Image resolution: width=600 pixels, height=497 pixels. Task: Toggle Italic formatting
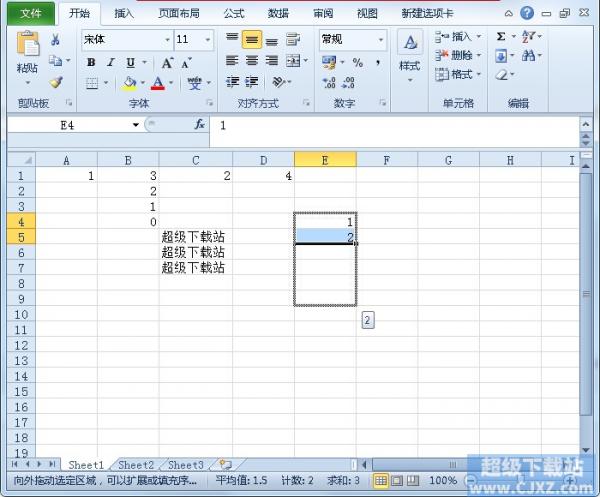point(111,62)
